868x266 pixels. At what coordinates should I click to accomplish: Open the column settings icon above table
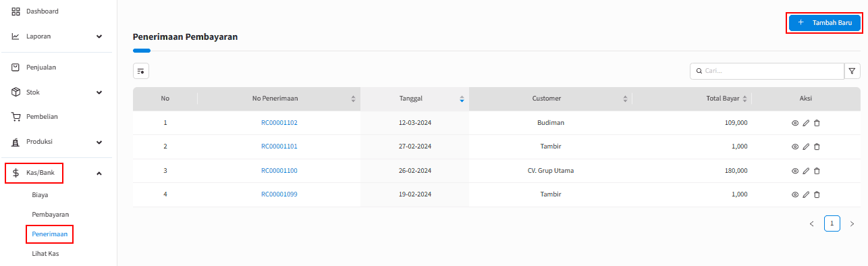[141, 71]
